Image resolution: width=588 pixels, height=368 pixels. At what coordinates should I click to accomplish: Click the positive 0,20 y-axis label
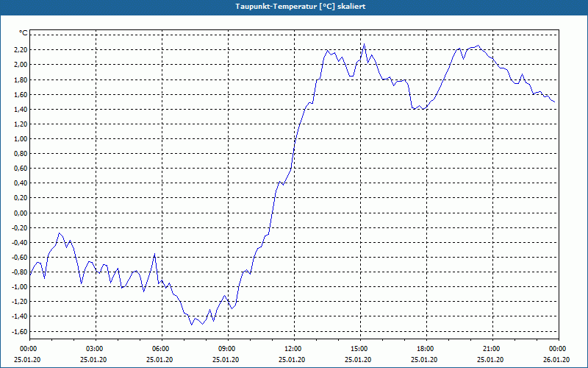(21, 198)
